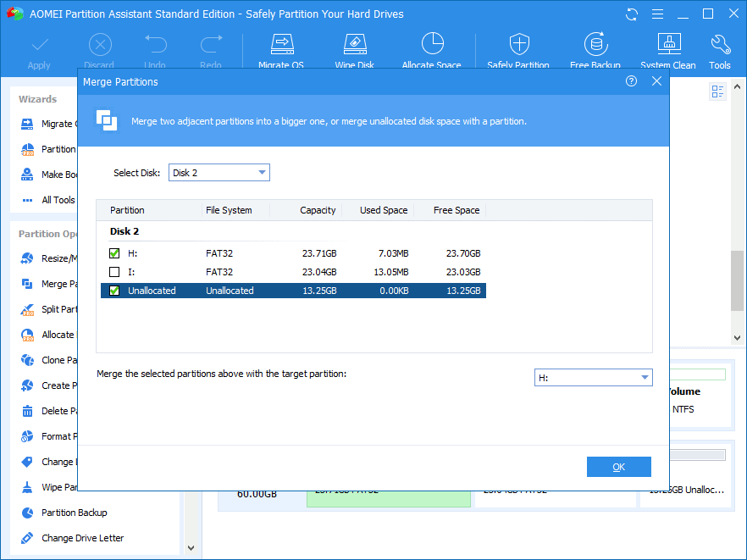Open Partition Backup in the sidebar
The height and width of the screenshot is (560, 747).
pyautogui.click(x=64, y=513)
